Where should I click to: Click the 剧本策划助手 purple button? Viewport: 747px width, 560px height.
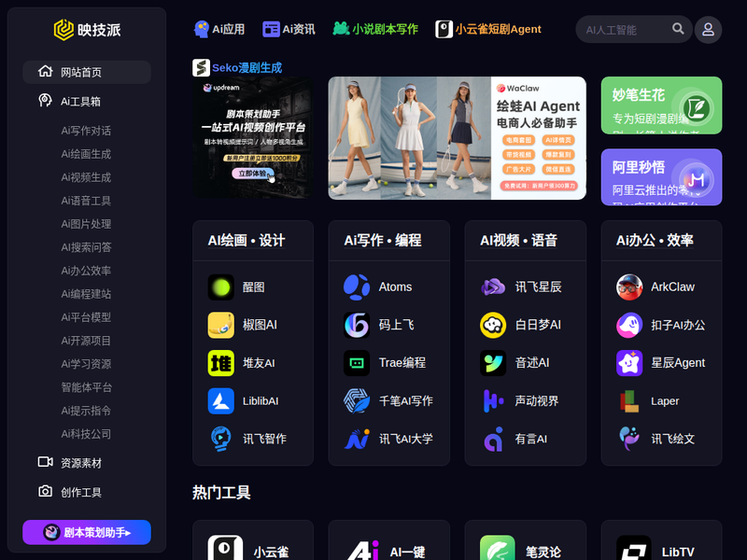point(87,532)
